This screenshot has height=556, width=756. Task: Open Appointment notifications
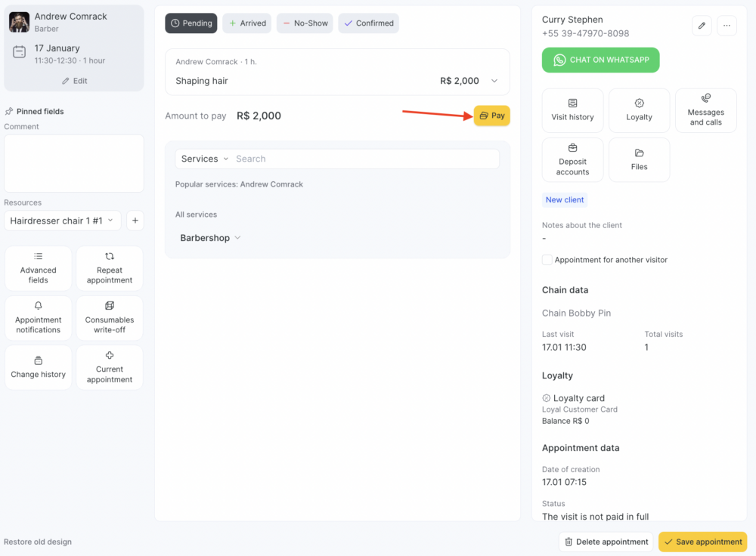[38, 318]
